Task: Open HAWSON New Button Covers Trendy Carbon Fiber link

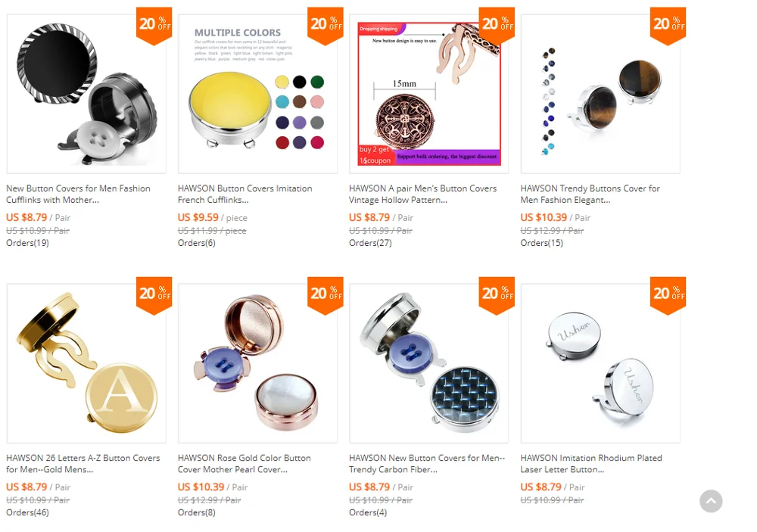Action: pyautogui.click(x=427, y=463)
